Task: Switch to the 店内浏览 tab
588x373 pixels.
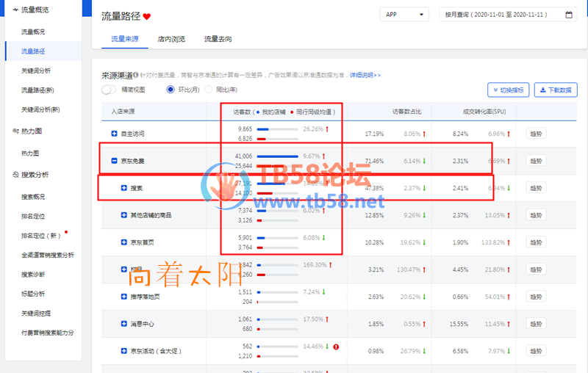Action: [171, 39]
